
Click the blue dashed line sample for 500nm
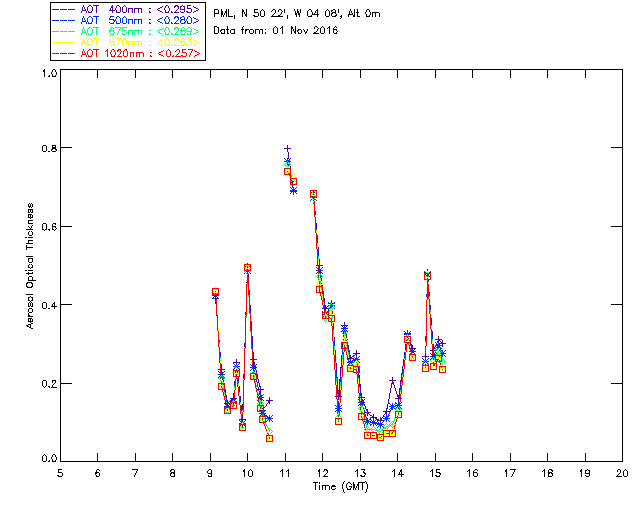[x=64, y=20]
